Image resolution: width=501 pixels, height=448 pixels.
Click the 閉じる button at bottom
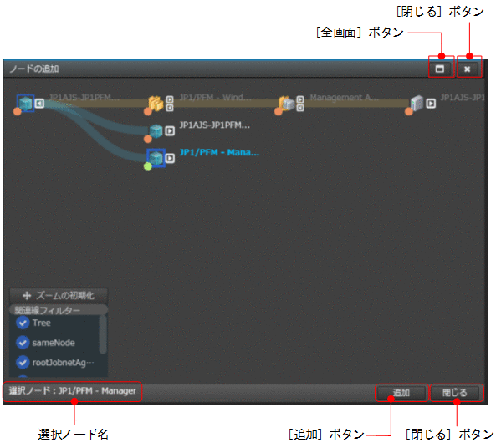pos(455,392)
